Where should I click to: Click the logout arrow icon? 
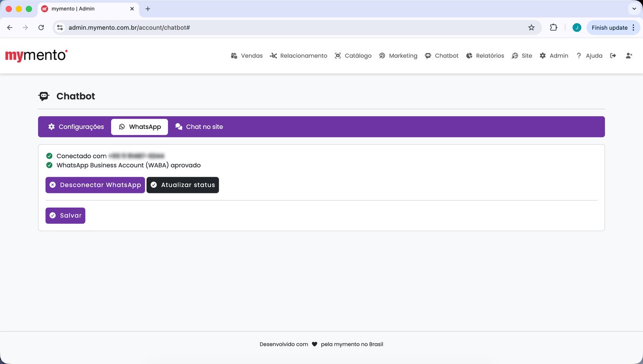tap(613, 56)
